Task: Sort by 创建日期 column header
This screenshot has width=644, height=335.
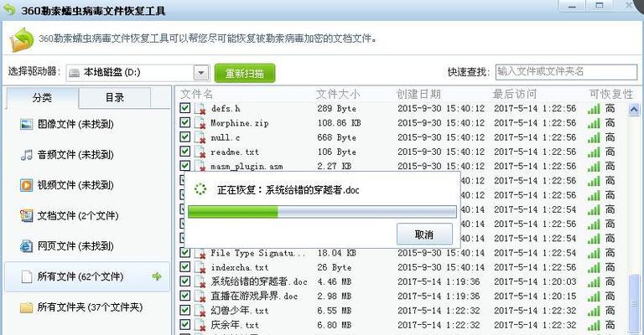Action: coord(418,95)
